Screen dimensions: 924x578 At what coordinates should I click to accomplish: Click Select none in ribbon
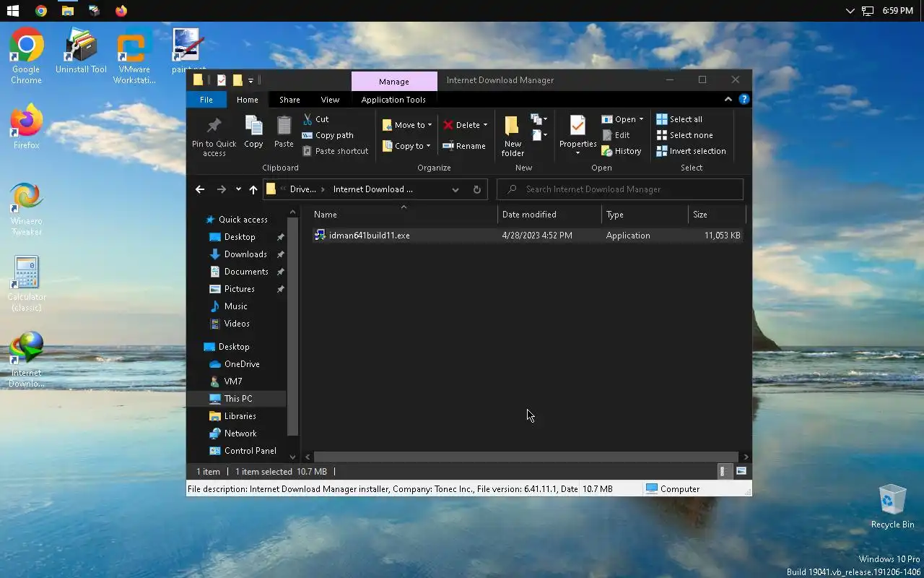coord(685,135)
